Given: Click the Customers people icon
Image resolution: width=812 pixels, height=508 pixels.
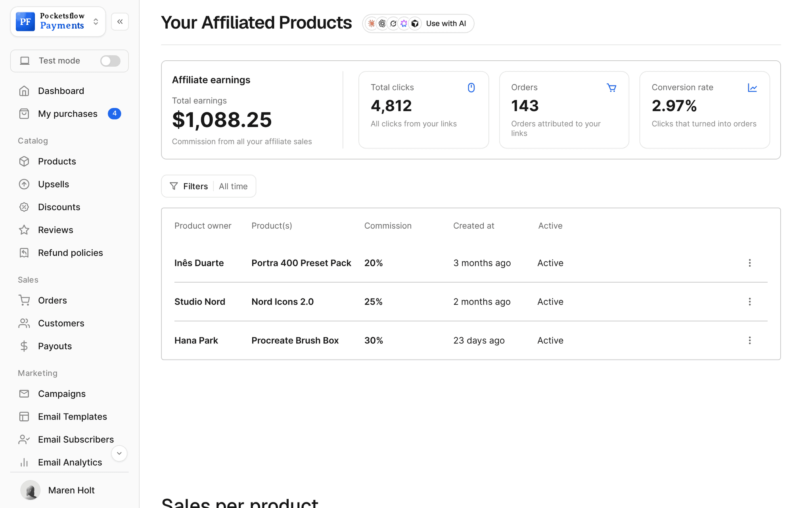Looking at the screenshot, I should [24, 323].
